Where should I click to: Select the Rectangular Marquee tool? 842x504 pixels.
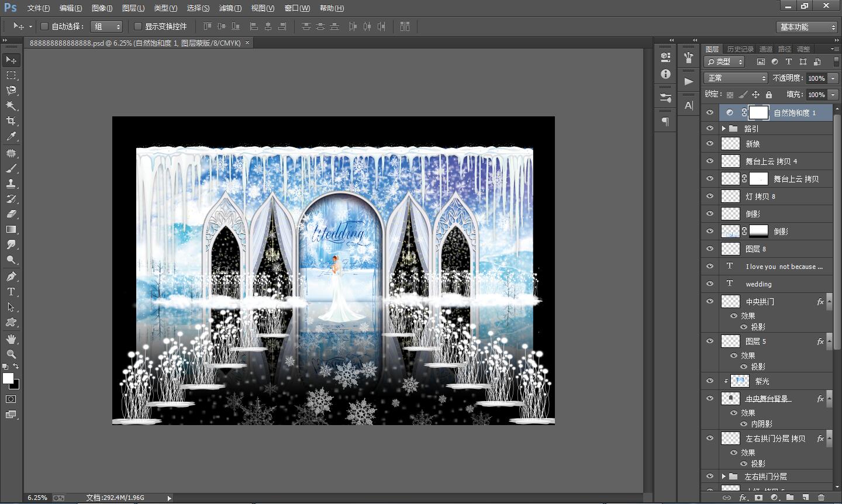pos(11,75)
